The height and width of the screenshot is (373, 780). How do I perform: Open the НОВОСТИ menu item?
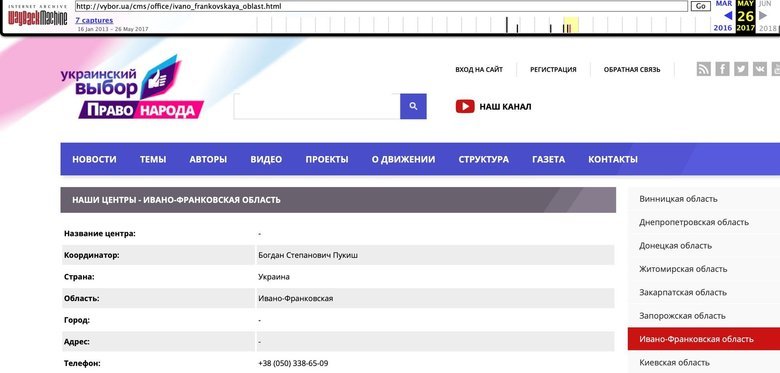pyautogui.click(x=95, y=159)
